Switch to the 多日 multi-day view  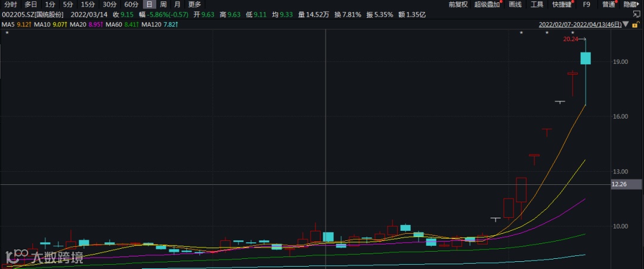31,5
